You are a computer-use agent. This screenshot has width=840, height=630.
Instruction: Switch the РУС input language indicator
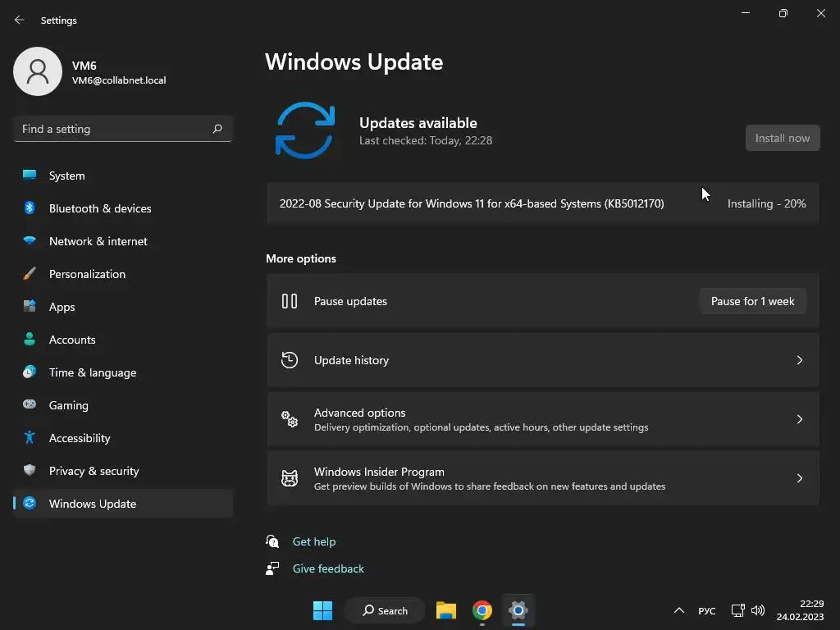(x=706, y=610)
